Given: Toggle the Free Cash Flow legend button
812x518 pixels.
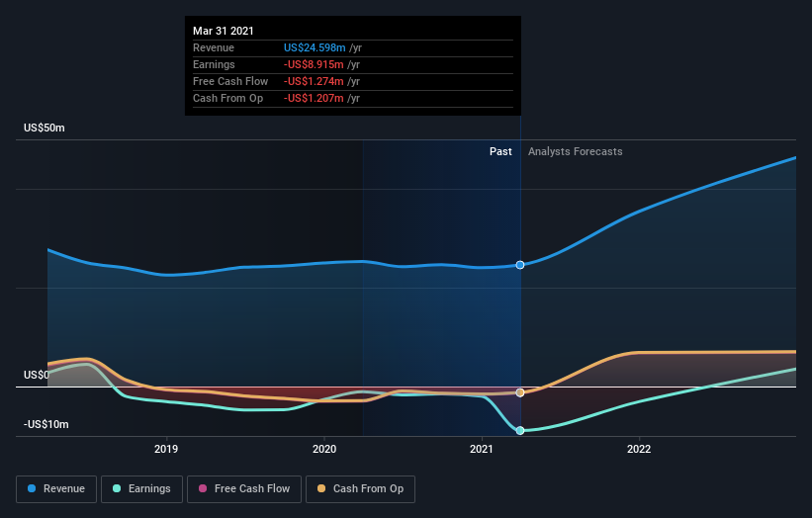Looking at the screenshot, I should click(244, 489).
